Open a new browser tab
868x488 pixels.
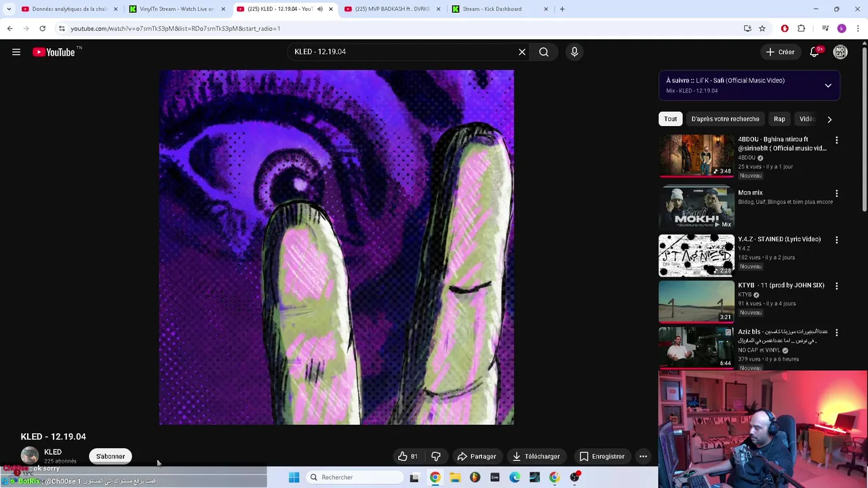point(562,9)
